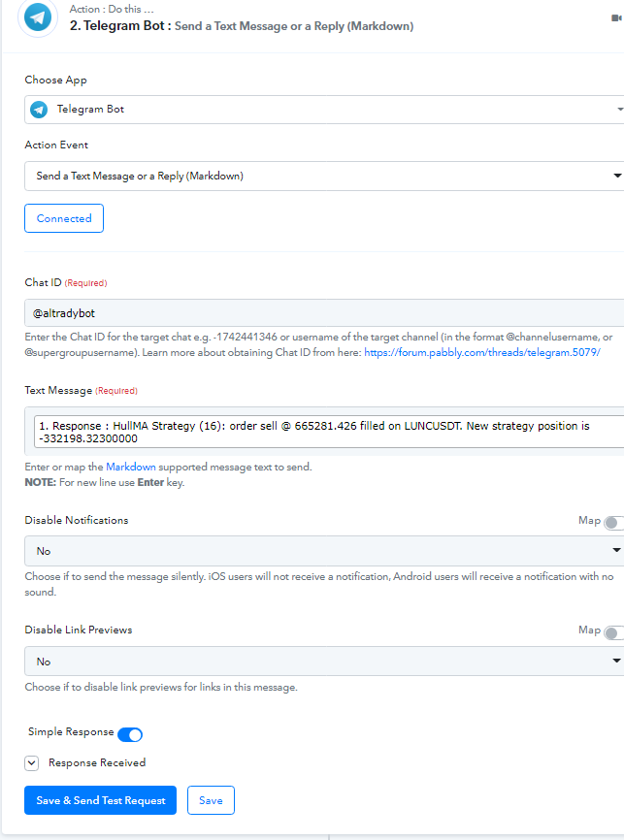Toggle the Map switch for Disable Notifications
The height and width of the screenshot is (840, 624).
click(613, 523)
